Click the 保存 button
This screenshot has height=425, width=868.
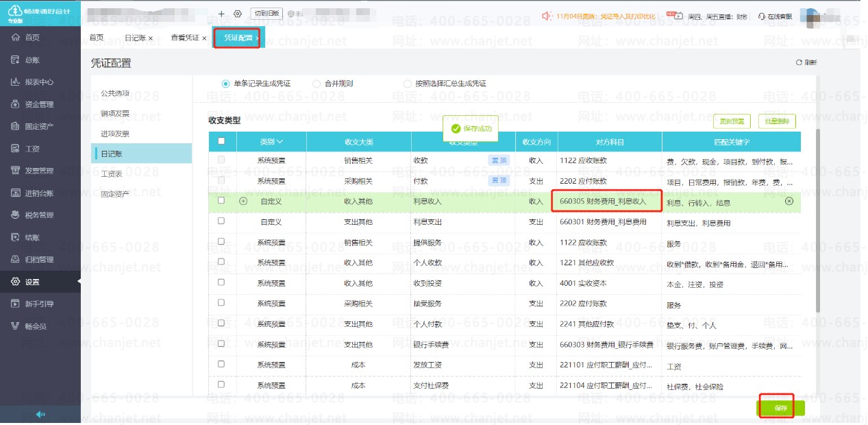pyautogui.click(x=781, y=408)
